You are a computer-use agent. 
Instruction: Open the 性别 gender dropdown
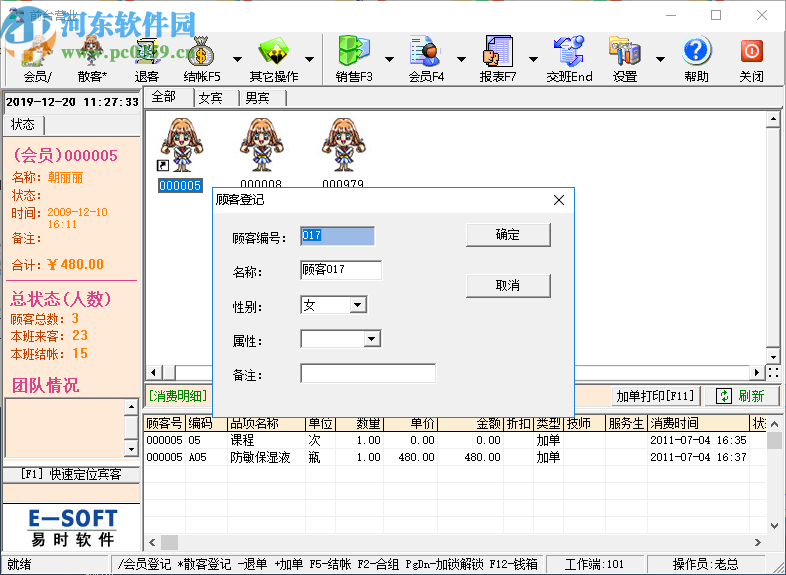click(x=358, y=305)
